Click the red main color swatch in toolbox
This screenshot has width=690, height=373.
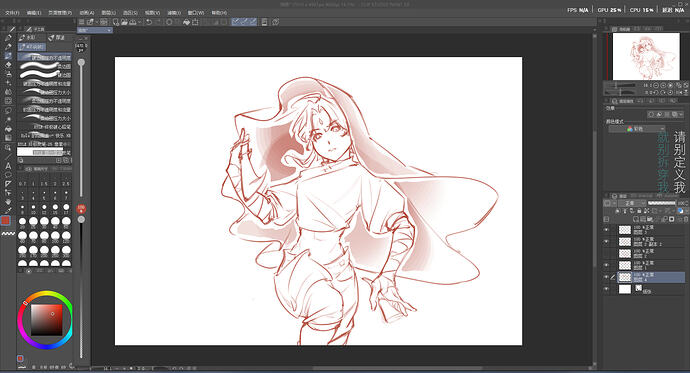tap(6, 220)
